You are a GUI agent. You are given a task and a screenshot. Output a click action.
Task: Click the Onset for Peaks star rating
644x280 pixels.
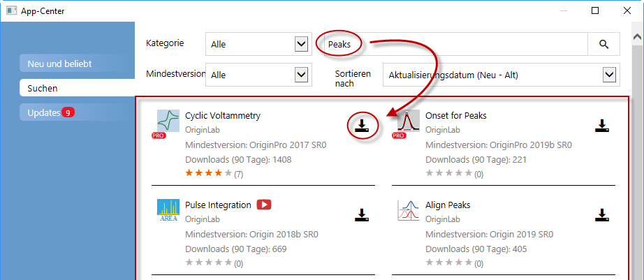point(449,173)
